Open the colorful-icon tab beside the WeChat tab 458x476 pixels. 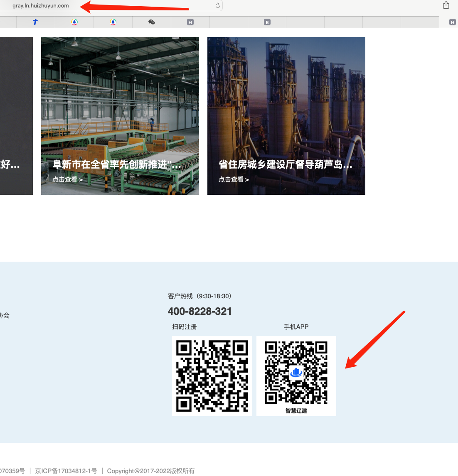(x=113, y=22)
